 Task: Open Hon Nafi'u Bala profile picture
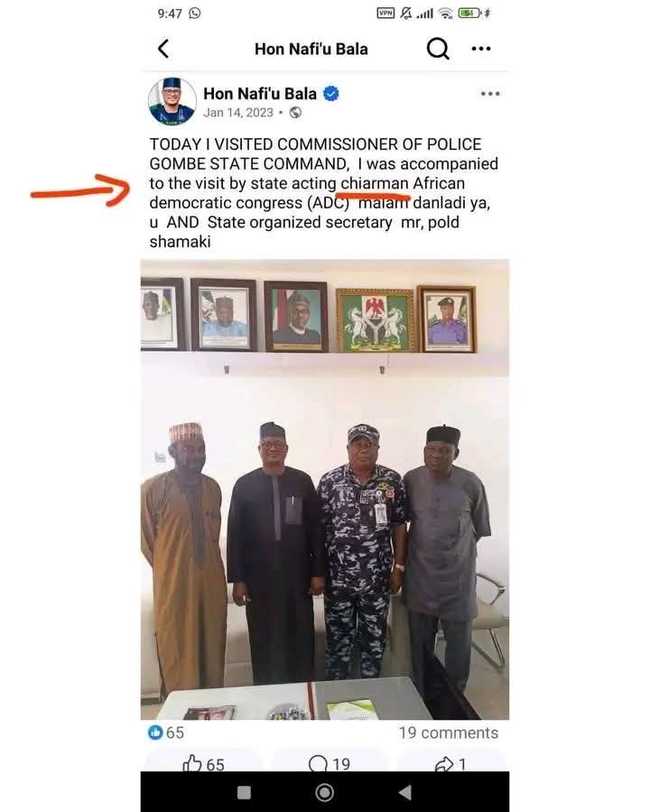[172, 101]
